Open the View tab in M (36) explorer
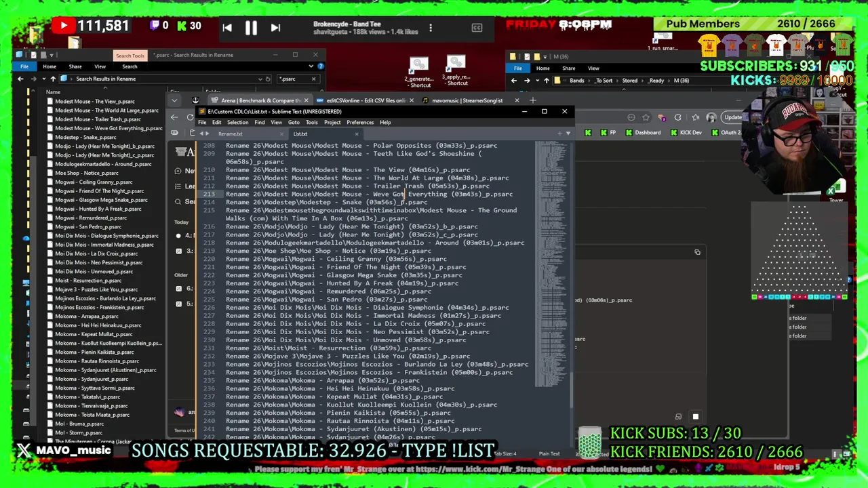 593,68
